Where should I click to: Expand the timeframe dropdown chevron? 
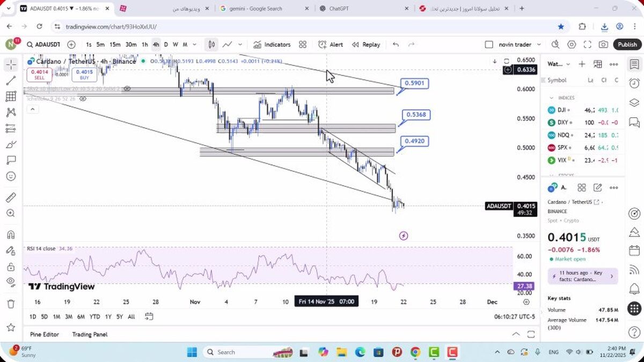194,45
